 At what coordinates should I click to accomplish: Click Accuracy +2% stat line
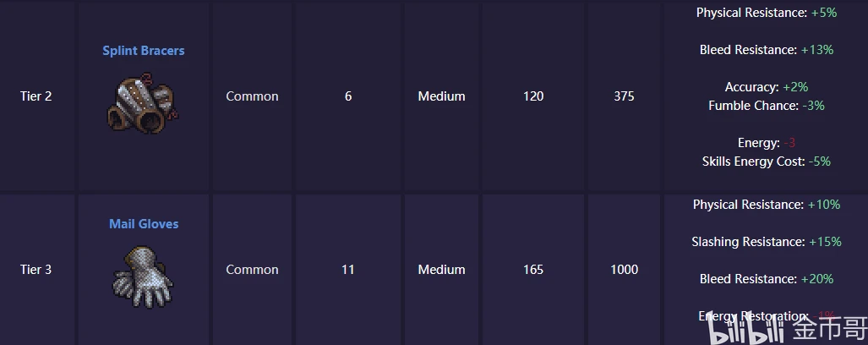pos(766,87)
